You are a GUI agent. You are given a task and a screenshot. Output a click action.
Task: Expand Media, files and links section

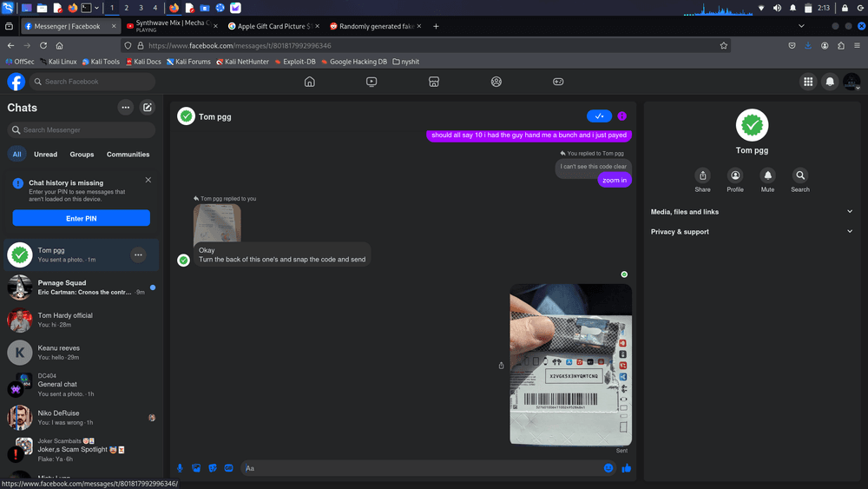pos(752,212)
